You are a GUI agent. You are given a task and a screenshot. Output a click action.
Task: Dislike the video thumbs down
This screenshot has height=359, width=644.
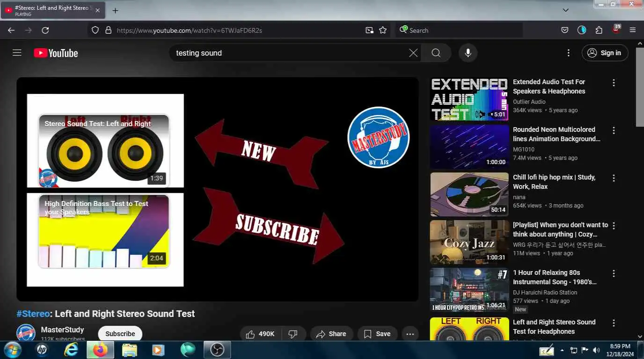[293, 334]
